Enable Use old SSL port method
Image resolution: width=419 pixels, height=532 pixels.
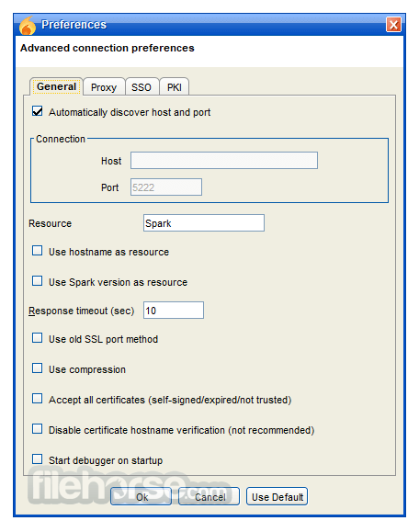click(38, 338)
